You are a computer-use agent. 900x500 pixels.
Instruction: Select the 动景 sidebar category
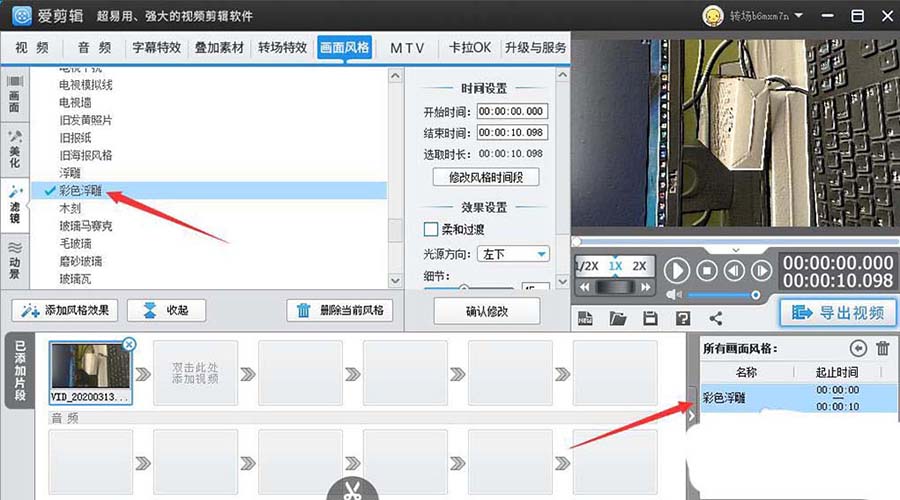14,260
